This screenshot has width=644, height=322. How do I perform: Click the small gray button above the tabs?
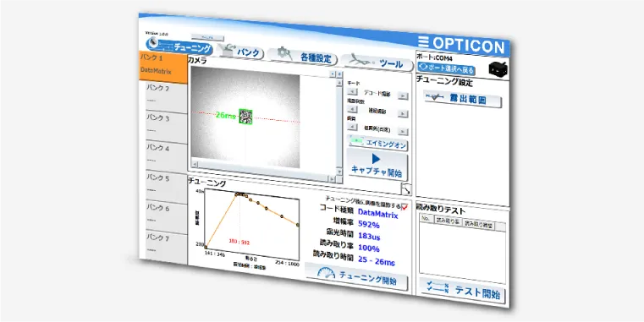coord(207,37)
